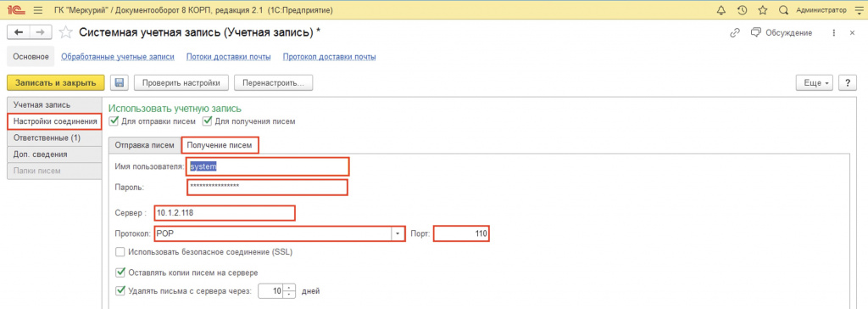Open the 1C main menu hamburger icon
Screen dimensions: 868x309
pos(38,9)
